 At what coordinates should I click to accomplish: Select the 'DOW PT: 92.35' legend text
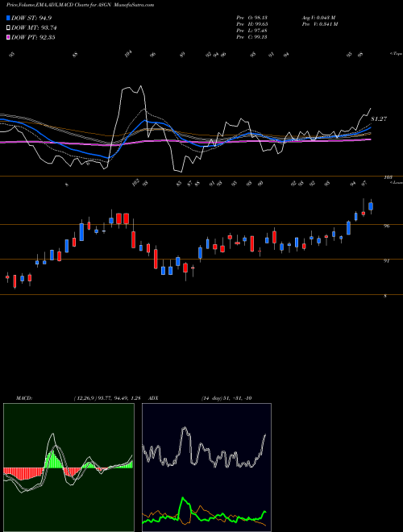33,37
